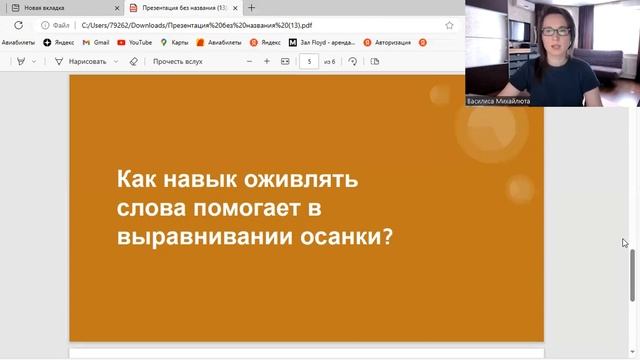This screenshot has width=640, height=360.
Task: Add page to favorites with star icon
Action: pyautogui.click(x=449, y=25)
